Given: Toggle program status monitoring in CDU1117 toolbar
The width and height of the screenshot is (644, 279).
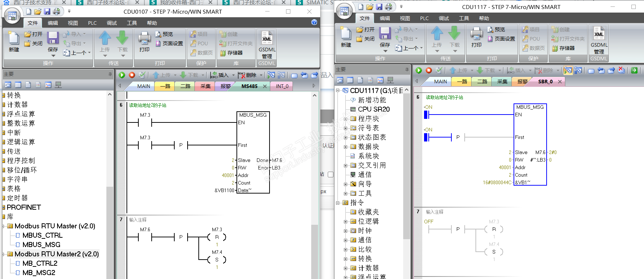Looking at the screenshot, I should tap(568, 70).
